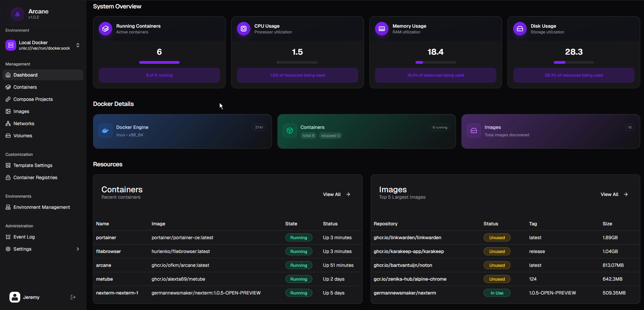The height and width of the screenshot is (310, 644).
Task: Click the Memory Usage progress bar
Action: (435, 62)
